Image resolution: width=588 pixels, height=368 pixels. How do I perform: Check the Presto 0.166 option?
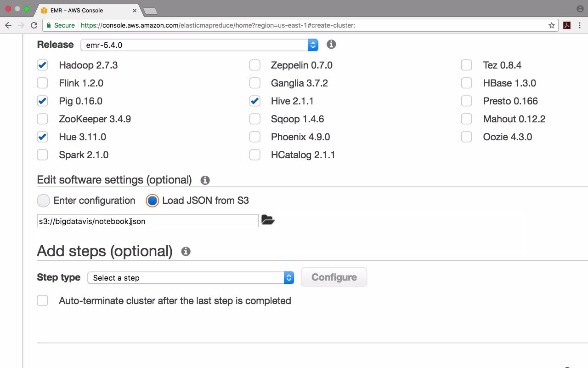pyautogui.click(x=466, y=101)
